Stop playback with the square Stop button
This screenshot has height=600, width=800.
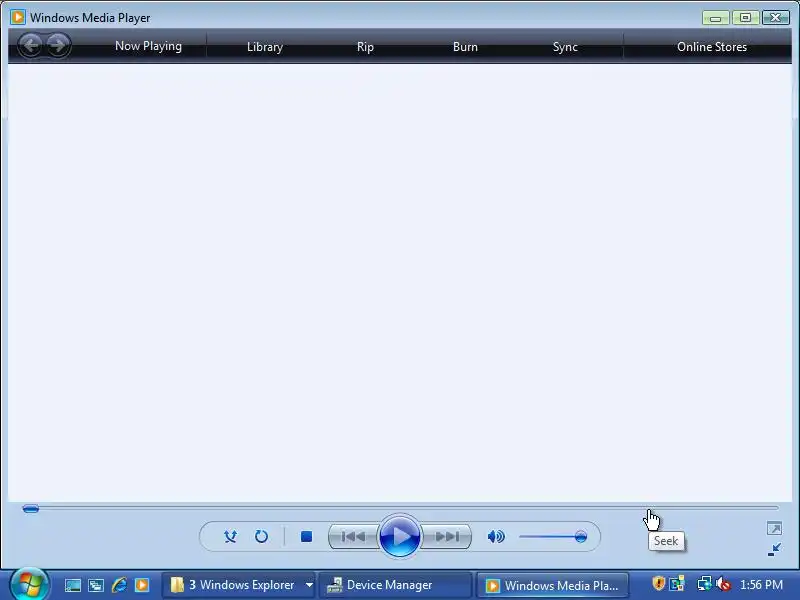pos(306,536)
